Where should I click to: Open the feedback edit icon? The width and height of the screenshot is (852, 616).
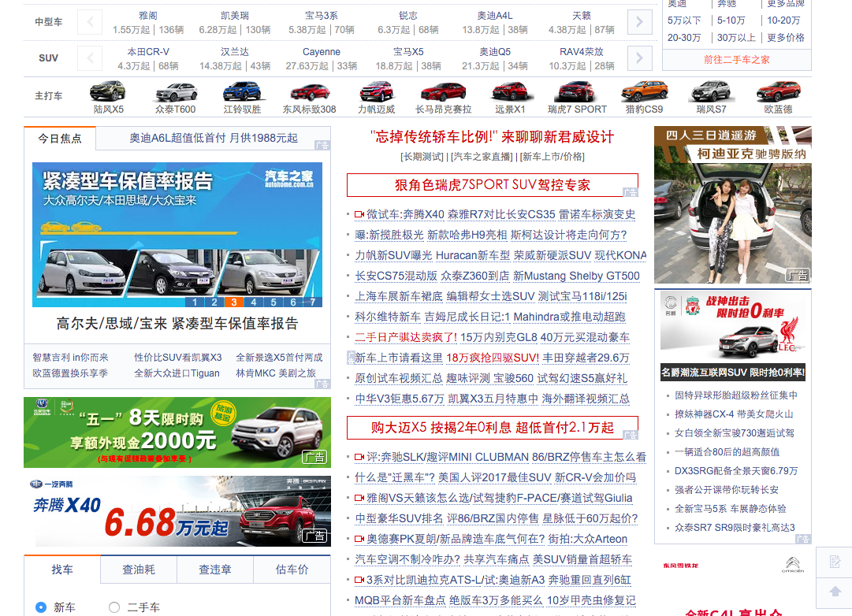point(835,562)
